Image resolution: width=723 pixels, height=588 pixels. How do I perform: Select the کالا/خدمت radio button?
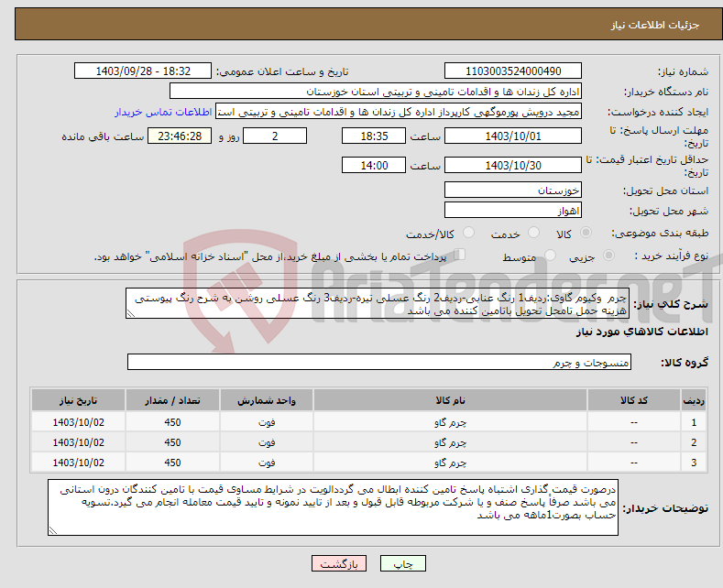click(468, 233)
